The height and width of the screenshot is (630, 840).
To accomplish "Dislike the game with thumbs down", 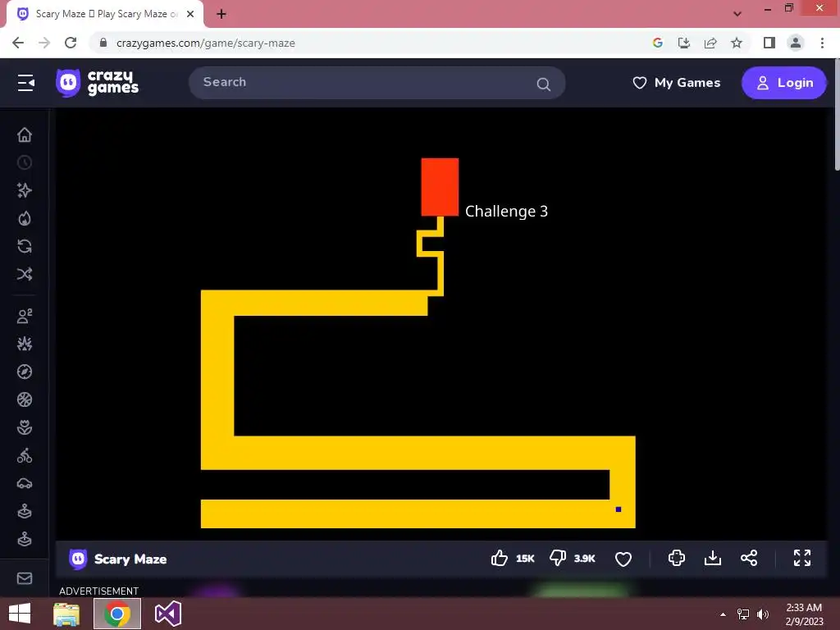I will 558,558.
